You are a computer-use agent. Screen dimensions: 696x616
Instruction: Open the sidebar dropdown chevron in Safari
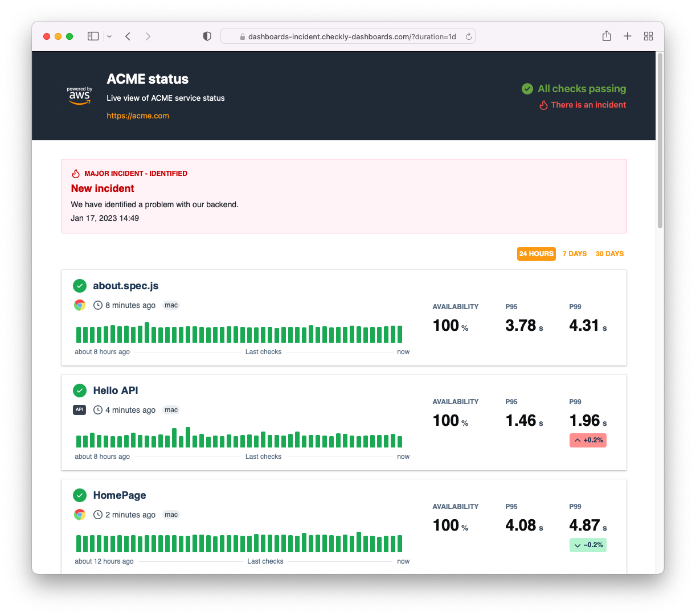pos(109,35)
